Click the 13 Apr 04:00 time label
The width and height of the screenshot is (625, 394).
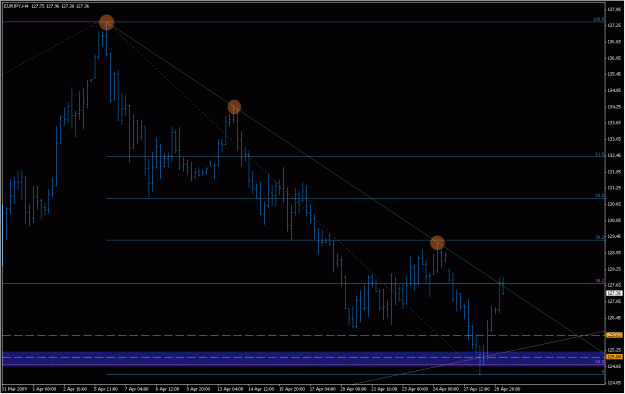coord(230,389)
